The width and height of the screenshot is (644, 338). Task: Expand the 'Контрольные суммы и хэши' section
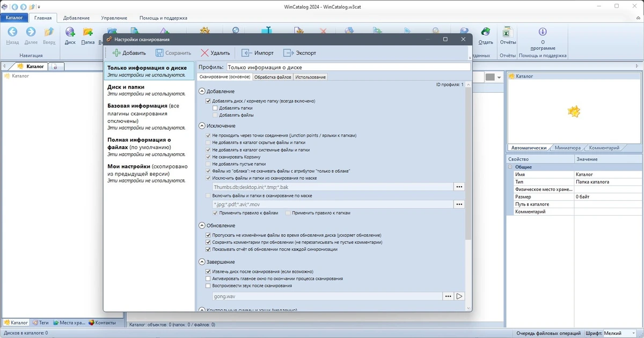pos(202,310)
